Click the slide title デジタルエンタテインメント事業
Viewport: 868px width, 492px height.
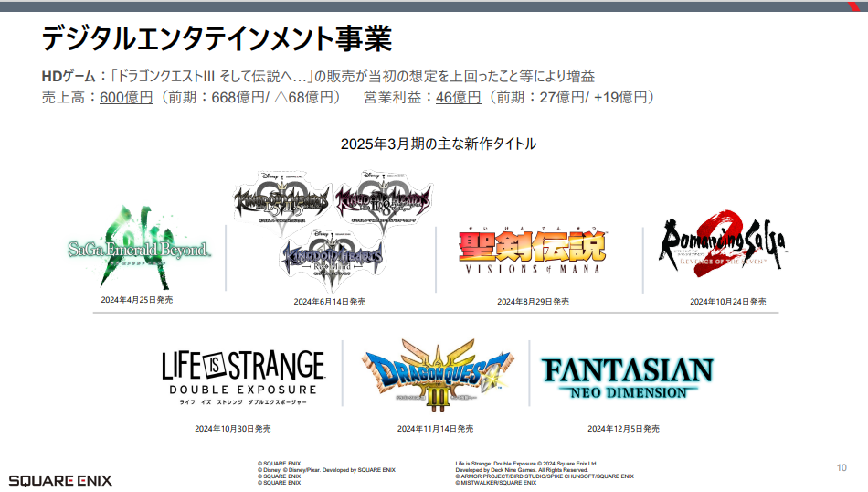coord(217,38)
